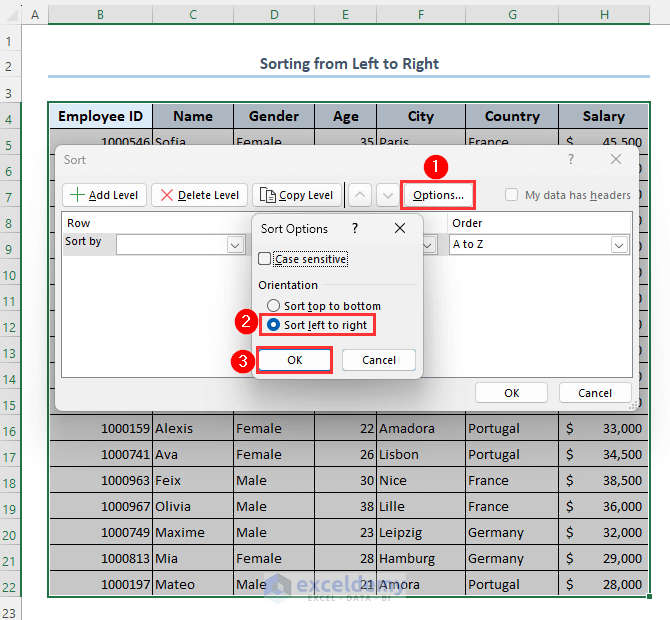The height and width of the screenshot is (620, 670).
Task: Click the Move Up arrow button
Action: pos(361,195)
